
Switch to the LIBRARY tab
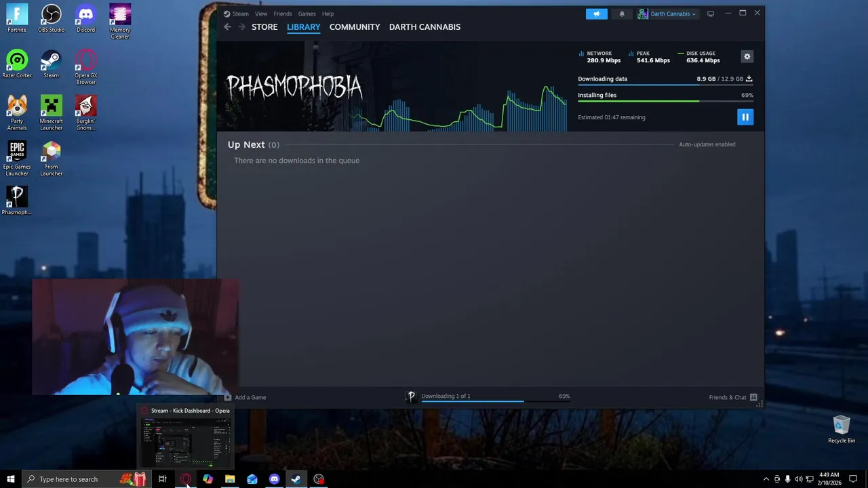[303, 27]
